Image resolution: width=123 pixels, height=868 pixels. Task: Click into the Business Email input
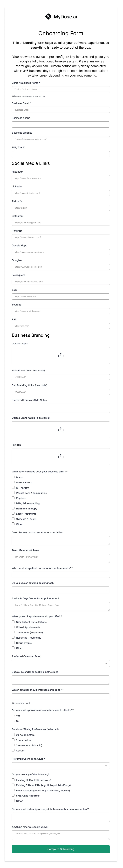coord(61,110)
